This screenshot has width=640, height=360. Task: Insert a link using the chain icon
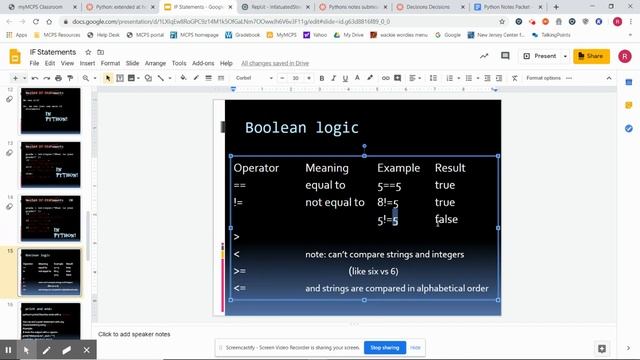(385, 78)
